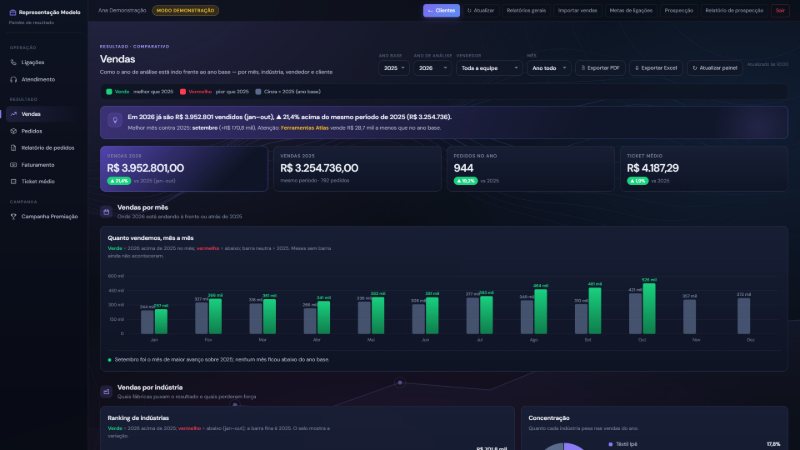Click the Vendas 2025 card R$ 3.254.736,00
800x450 pixels.
pos(357,169)
